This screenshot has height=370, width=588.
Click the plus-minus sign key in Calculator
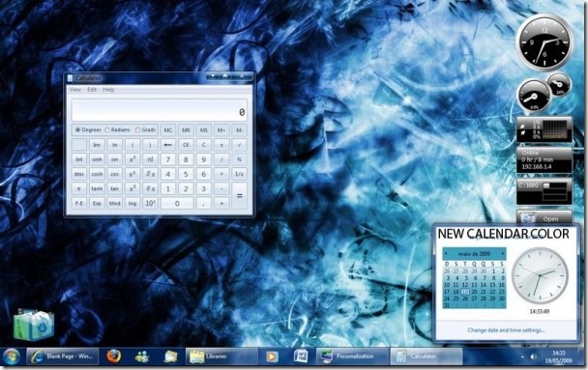[221, 145]
